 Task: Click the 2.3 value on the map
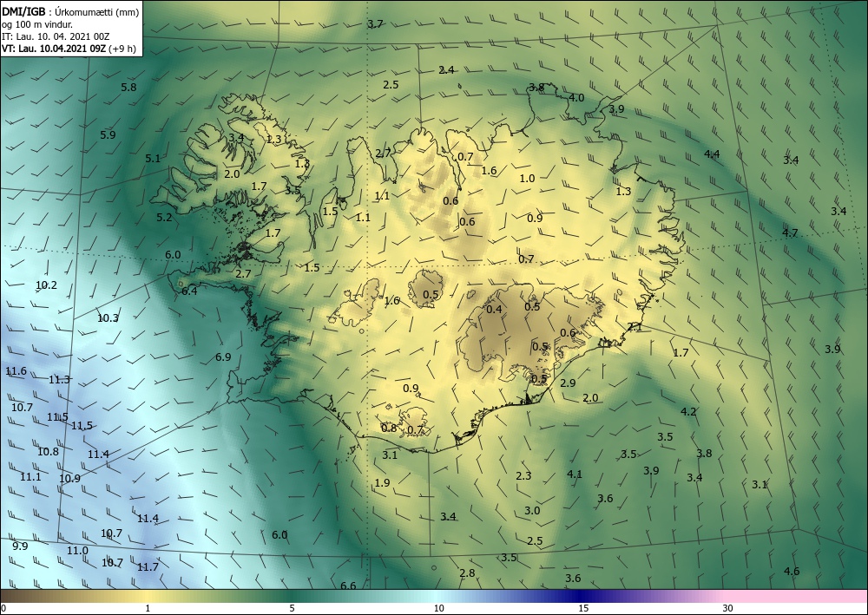[x=523, y=476]
